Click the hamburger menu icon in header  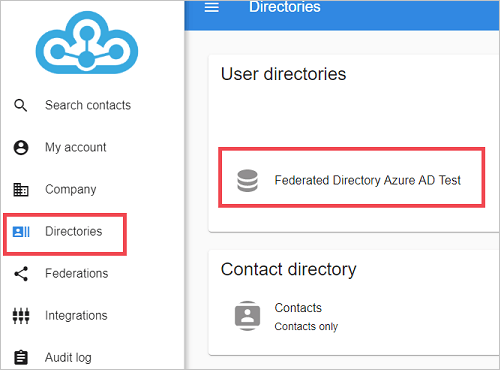tap(211, 7)
